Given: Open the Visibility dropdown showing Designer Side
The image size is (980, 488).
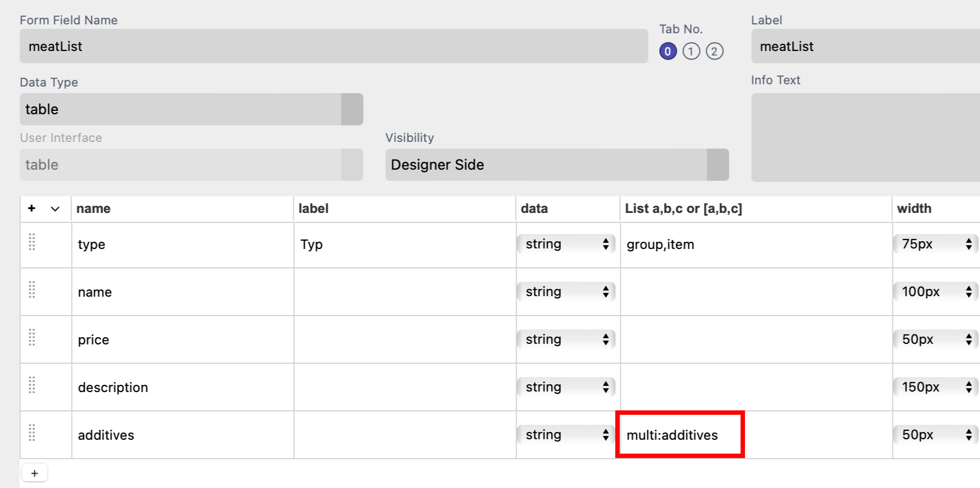Looking at the screenshot, I should point(557,165).
